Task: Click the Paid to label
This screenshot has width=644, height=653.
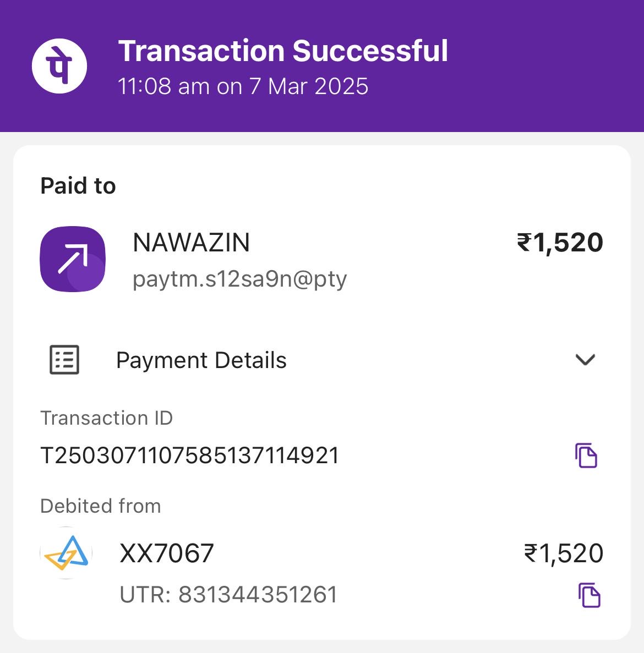Action: click(x=78, y=186)
